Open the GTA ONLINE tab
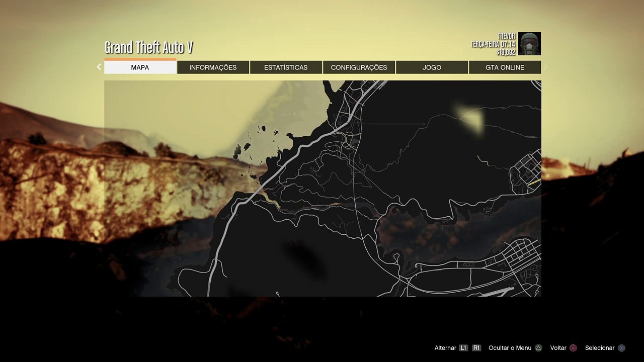Viewport: 644px width, 362px height. point(505,67)
